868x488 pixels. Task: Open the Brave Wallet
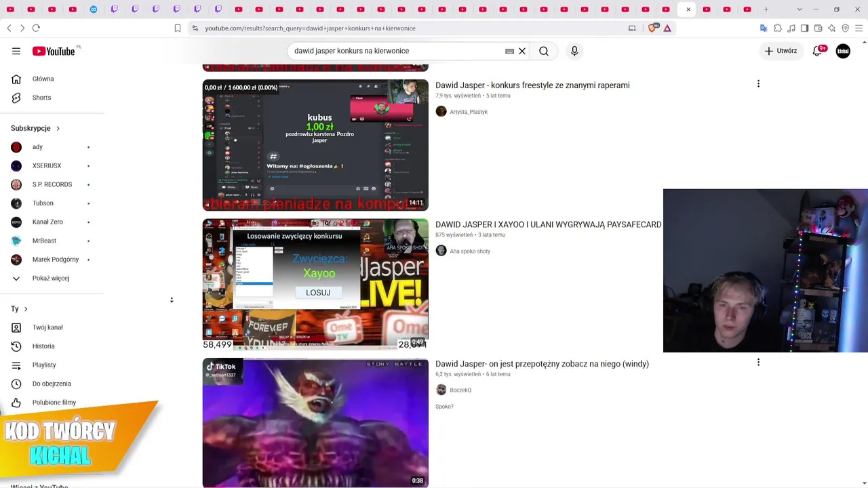(818, 28)
